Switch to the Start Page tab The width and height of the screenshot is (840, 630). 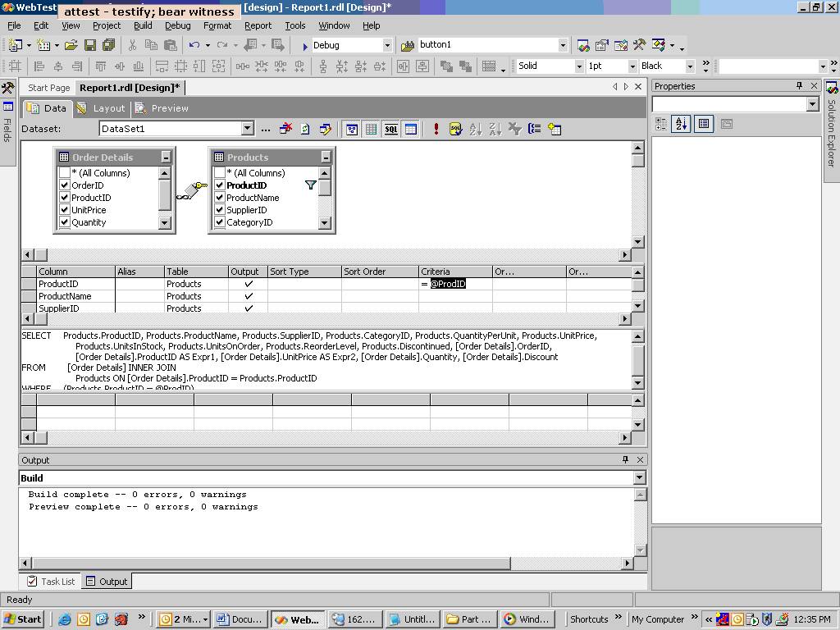tap(48, 88)
